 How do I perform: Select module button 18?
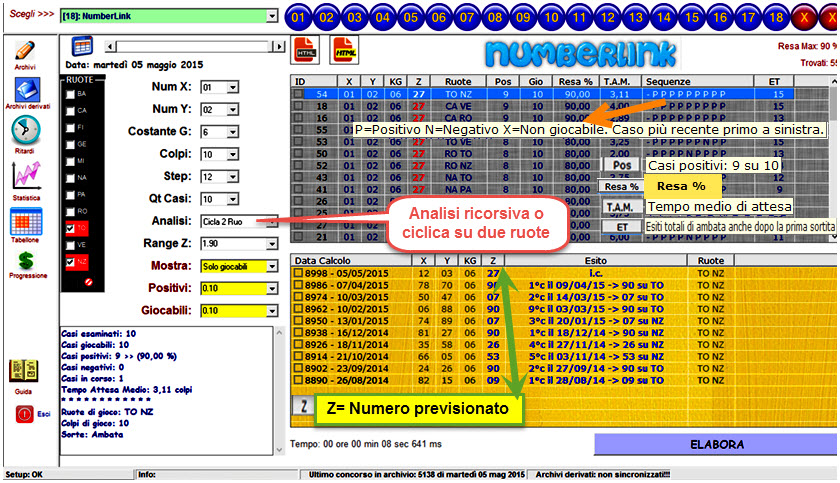click(x=776, y=17)
